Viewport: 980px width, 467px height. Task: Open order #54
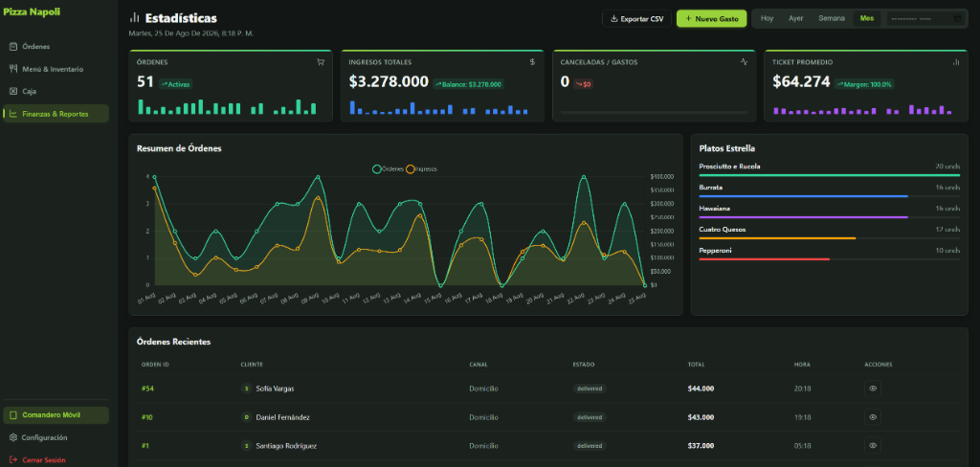pyautogui.click(x=147, y=389)
